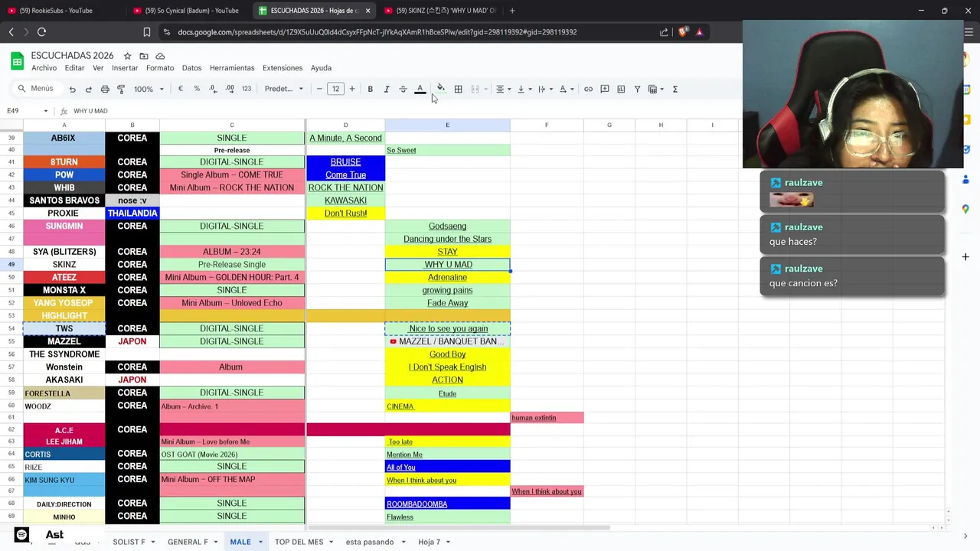Click browser Reload button
Image resolution: width=980 pixels, height=551 pixels.
pos(41,32)
